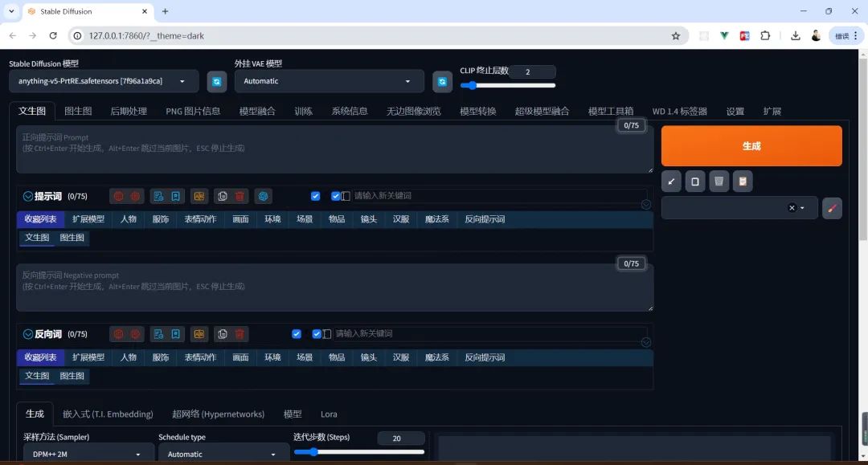Click the document-edit icon in the 提示词 toolbar
Viewport: 868px width, 465px height.
tap(158, 196)
